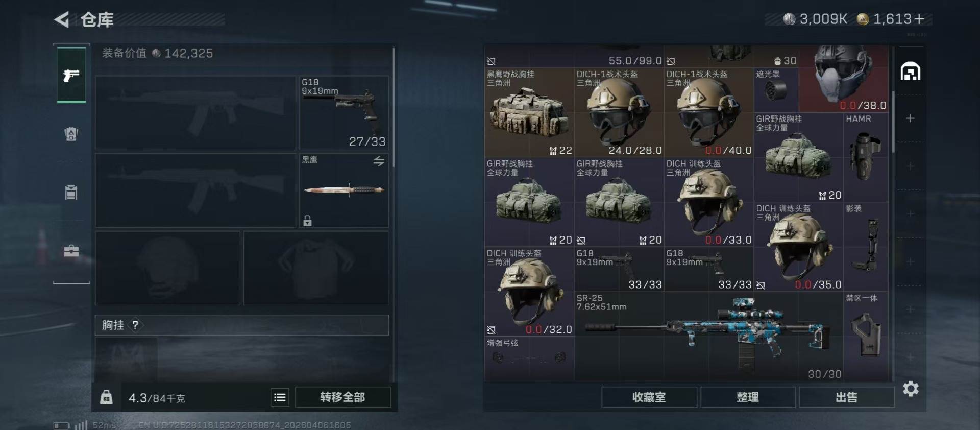The width and height of the screenshot is (980, 430).
Task: Select the weapons pistol tab in left sidebar
Action: [x=71, y=76]
